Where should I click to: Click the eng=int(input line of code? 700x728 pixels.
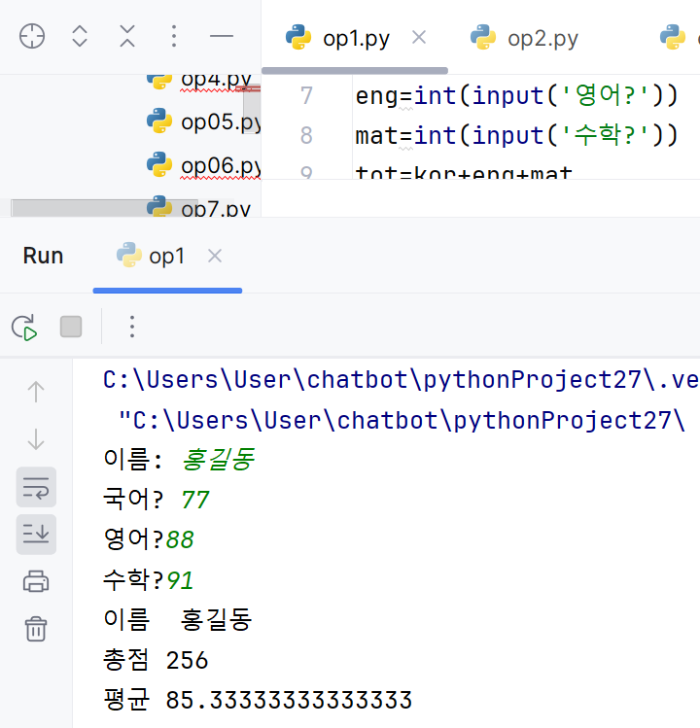coord(516,96)
